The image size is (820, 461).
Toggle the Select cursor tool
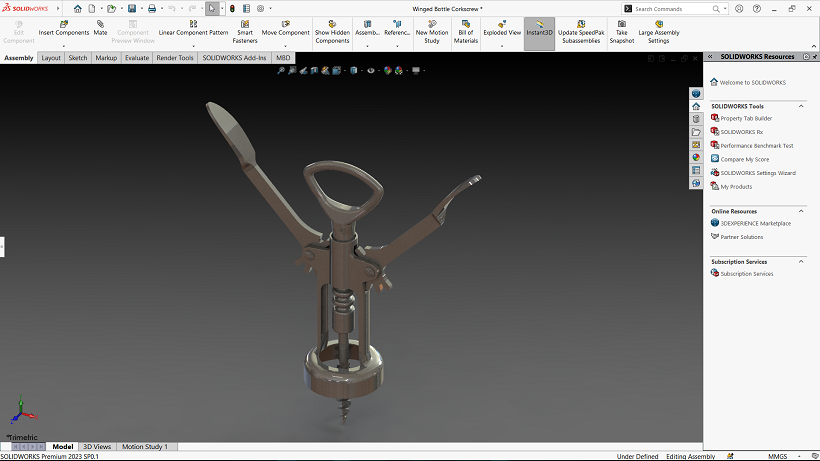pyautogui.click(x=212, y=8)
